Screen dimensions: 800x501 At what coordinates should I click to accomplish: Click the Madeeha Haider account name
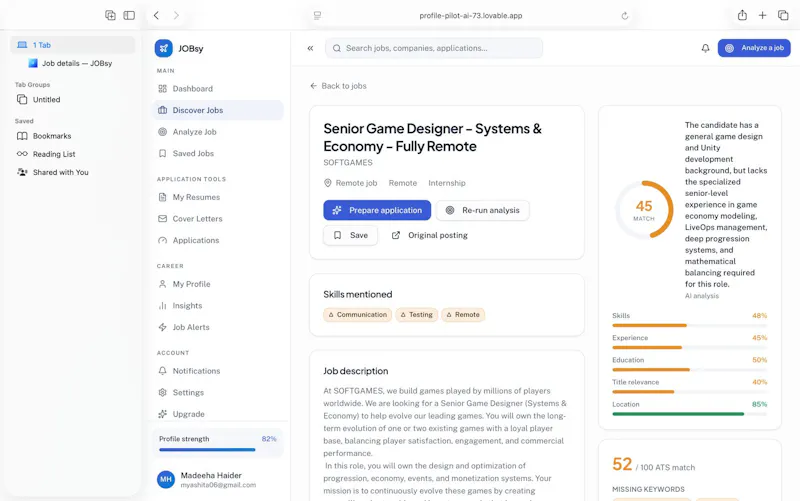pyautogui.click(x=211, y=475)
